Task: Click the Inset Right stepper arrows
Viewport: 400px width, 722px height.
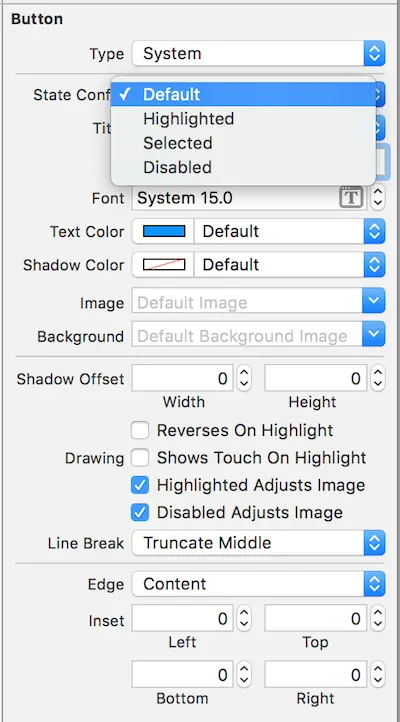Action: point(378,675)
